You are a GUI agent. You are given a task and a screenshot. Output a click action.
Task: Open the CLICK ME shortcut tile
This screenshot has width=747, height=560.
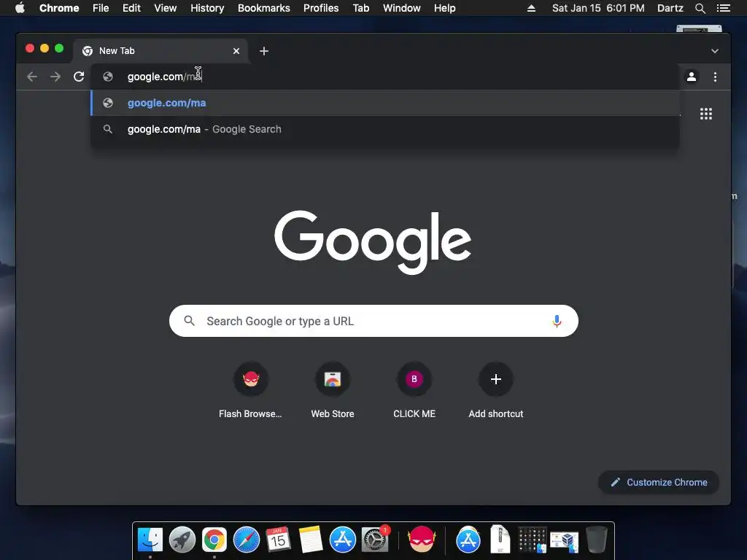pyautogui.click(x=414, y=392)
